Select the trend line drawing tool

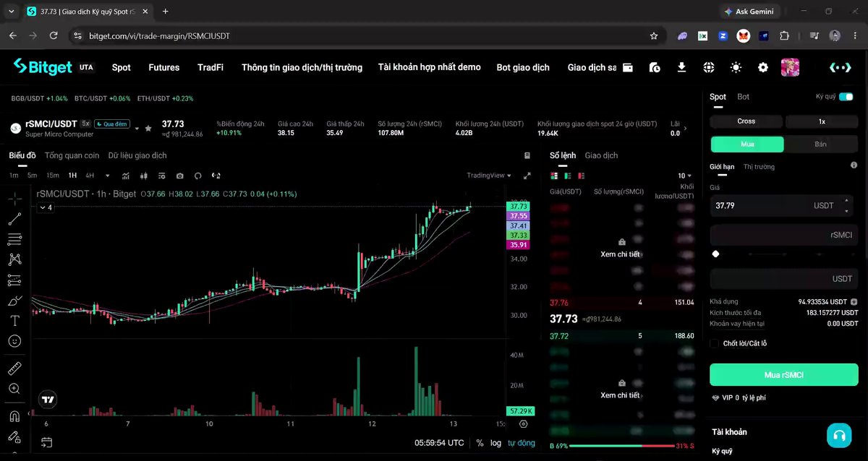14,219
